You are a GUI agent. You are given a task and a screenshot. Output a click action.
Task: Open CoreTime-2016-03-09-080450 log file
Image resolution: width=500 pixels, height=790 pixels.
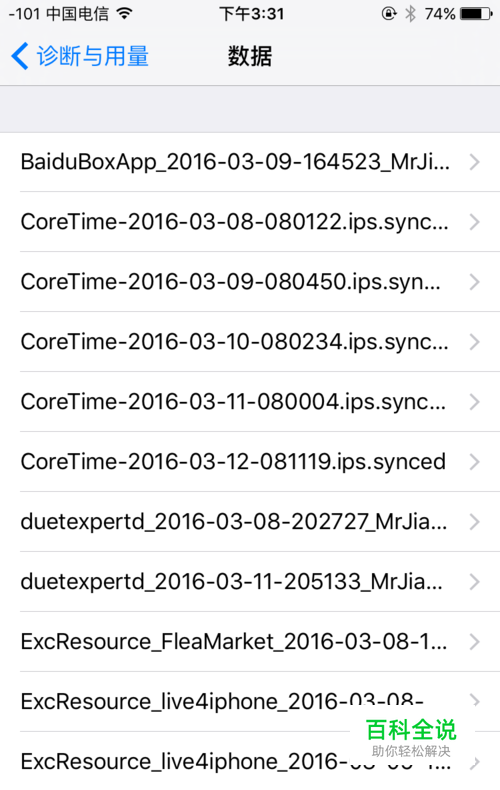click(250, 282)
